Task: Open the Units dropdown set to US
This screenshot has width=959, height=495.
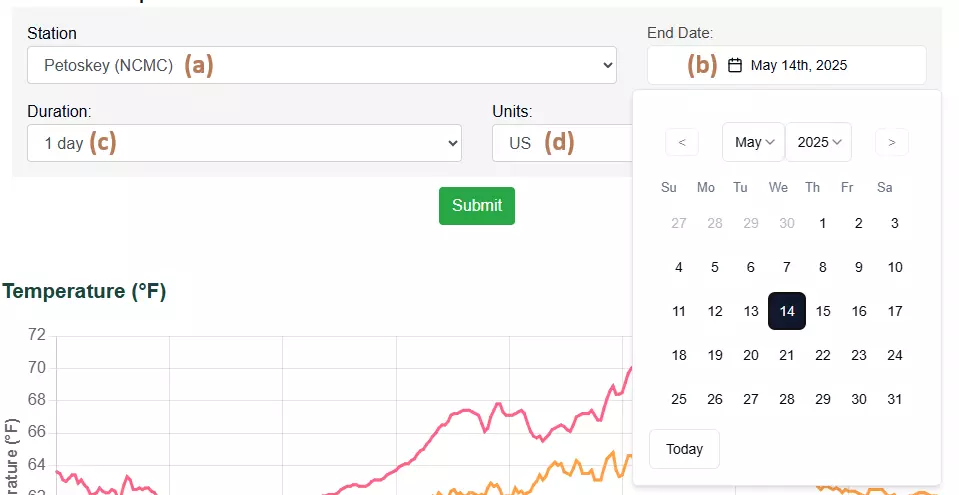Action: point(562,143)
